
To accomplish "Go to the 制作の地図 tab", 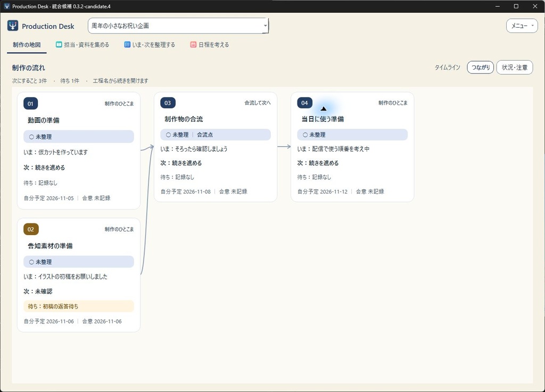I will (27, 45).
